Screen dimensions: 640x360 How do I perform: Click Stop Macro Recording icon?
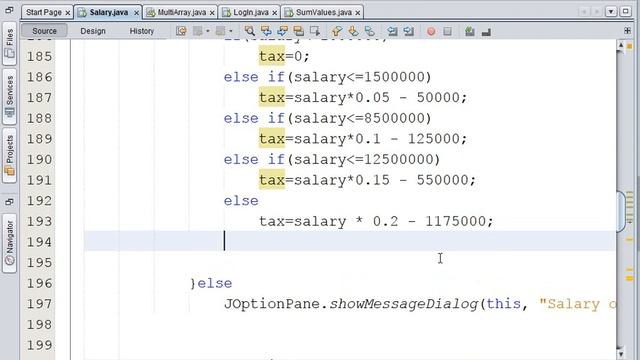coord(447,31)
